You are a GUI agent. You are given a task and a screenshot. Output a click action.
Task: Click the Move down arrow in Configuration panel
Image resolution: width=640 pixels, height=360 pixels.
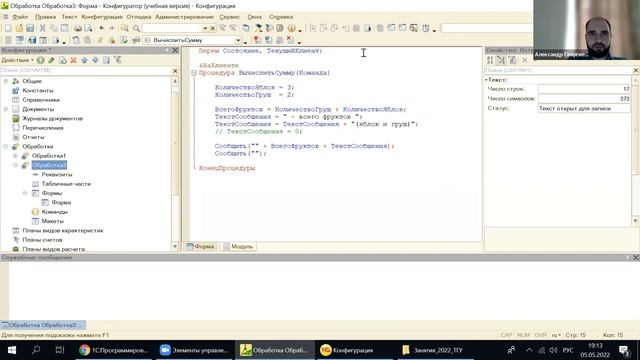tap(95, 60)
